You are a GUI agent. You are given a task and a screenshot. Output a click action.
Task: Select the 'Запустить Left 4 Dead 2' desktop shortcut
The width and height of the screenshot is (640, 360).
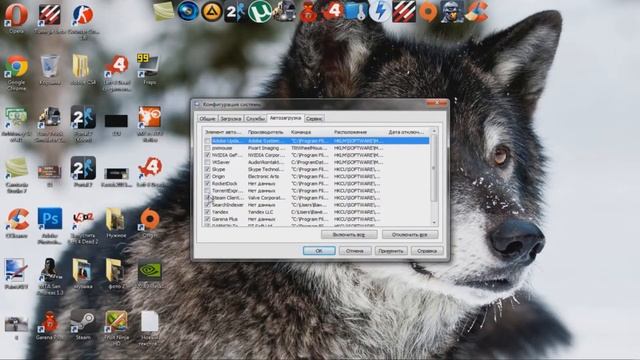[x=83, y=225]
